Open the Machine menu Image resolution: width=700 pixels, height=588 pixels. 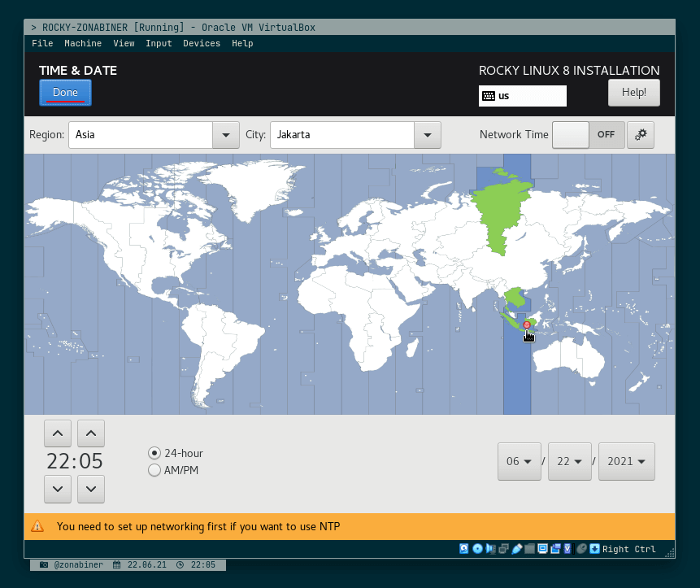83,43
